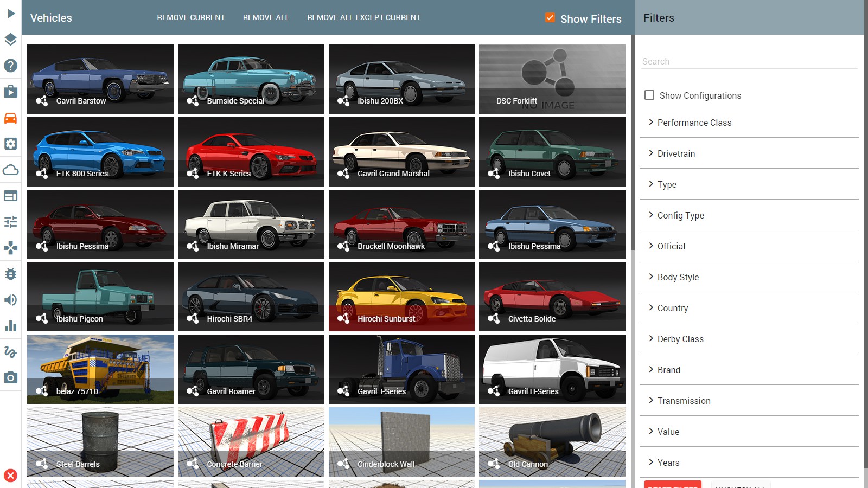Image resolution: width=868 pixels, height=488 pixels.
Task: Select the orange vehicles car icon
Action: [10, 118]
